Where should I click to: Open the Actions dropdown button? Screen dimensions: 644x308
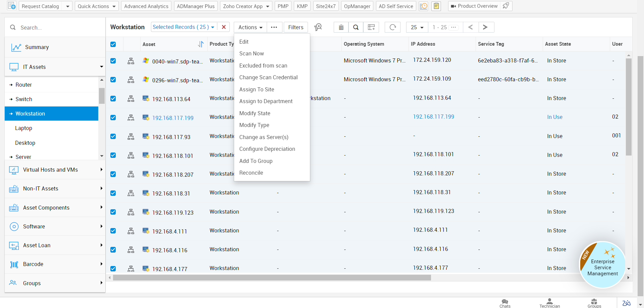click(250, 27)
